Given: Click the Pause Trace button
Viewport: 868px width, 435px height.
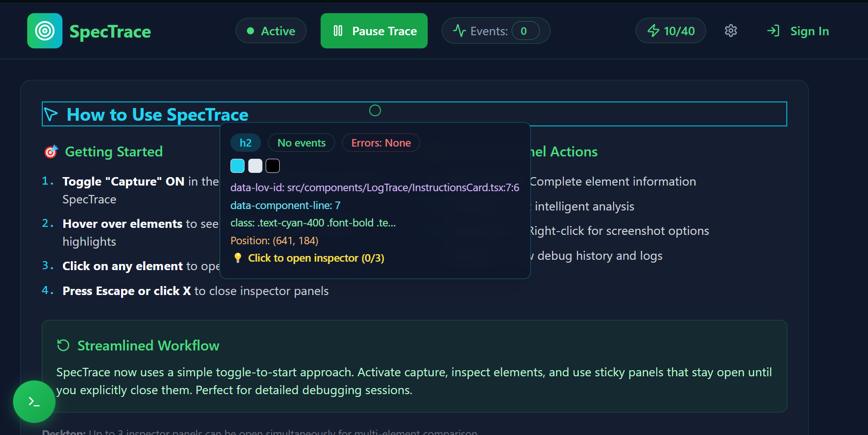Looking at the screenshot, I should tap(374, 31).
